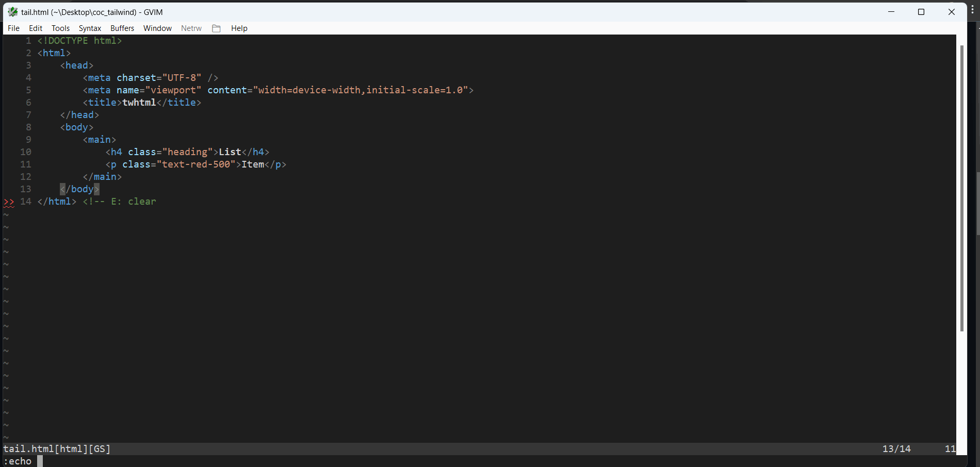The height and width of the screenshot is (467, 980).
Task: Click line number 10 in the gutter
Action: coord(25,152)
